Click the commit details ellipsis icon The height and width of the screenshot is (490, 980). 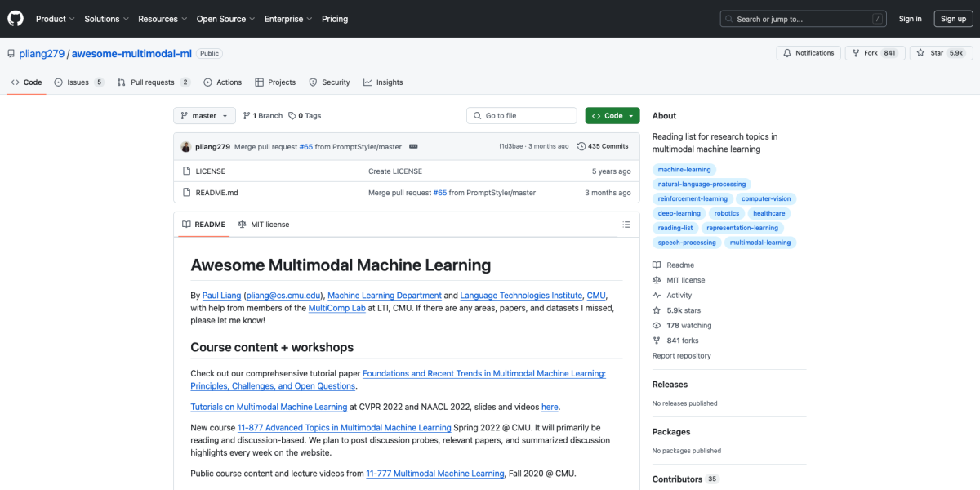(x=413, y=146)
